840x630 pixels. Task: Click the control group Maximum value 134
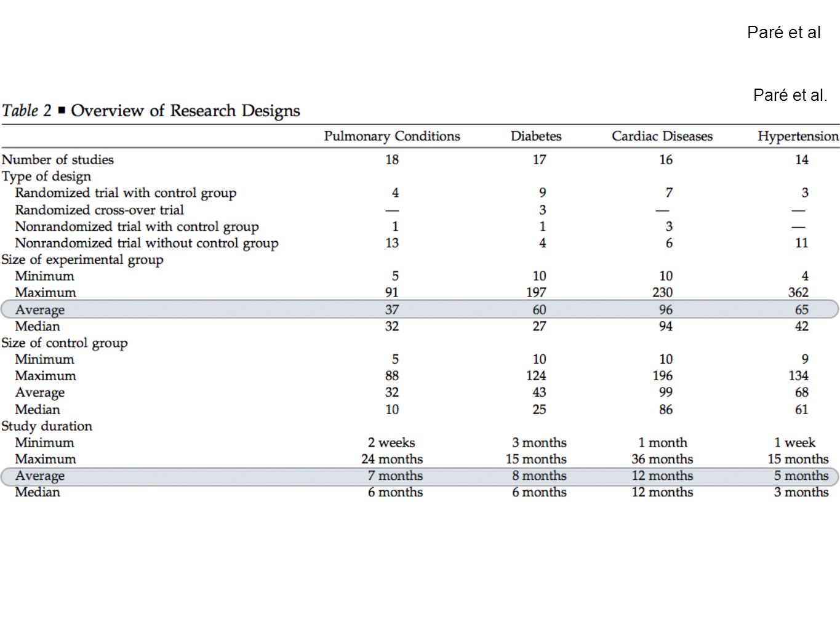798,375
